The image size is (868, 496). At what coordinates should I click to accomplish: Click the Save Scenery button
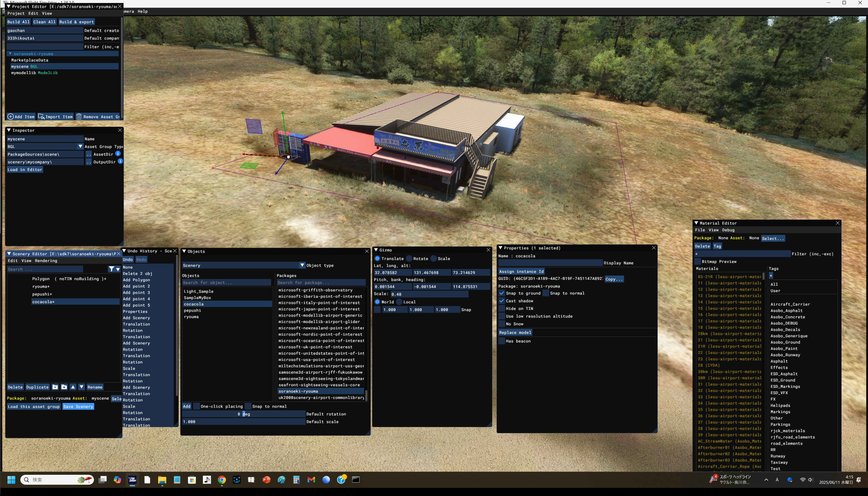tap(78, 406)
